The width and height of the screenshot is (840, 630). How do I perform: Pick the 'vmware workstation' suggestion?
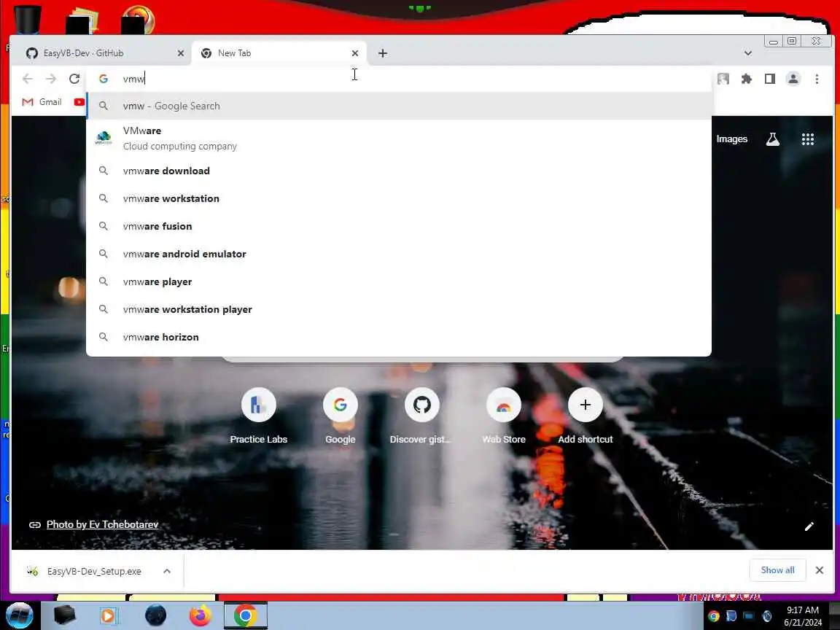399,199
